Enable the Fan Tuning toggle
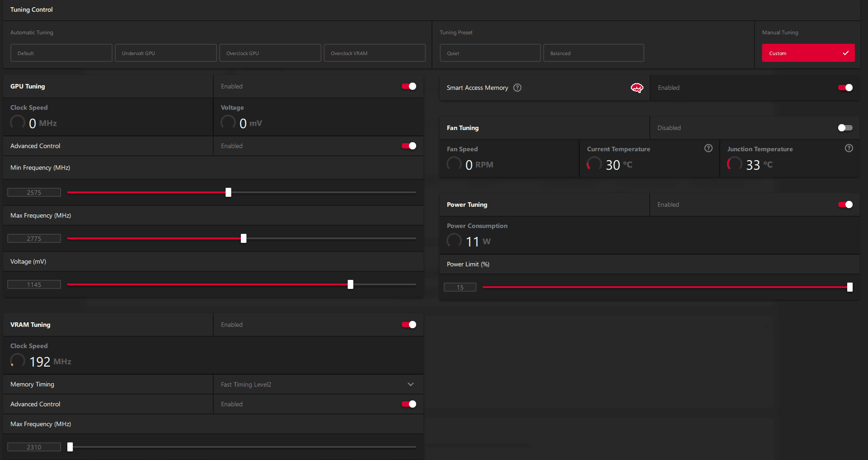 (x=845, y=128)
